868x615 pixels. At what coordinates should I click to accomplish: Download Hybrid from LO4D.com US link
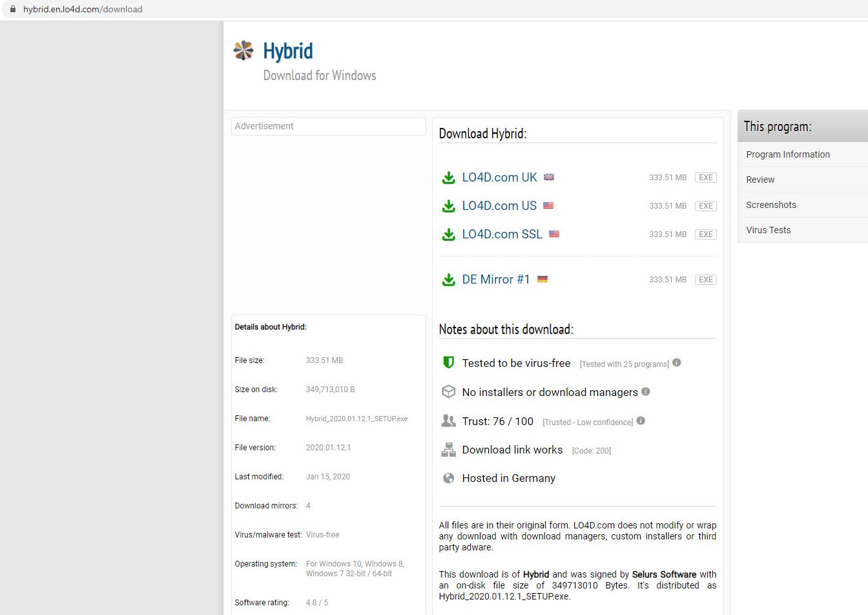pyautogui.click(x=499, y=205)
